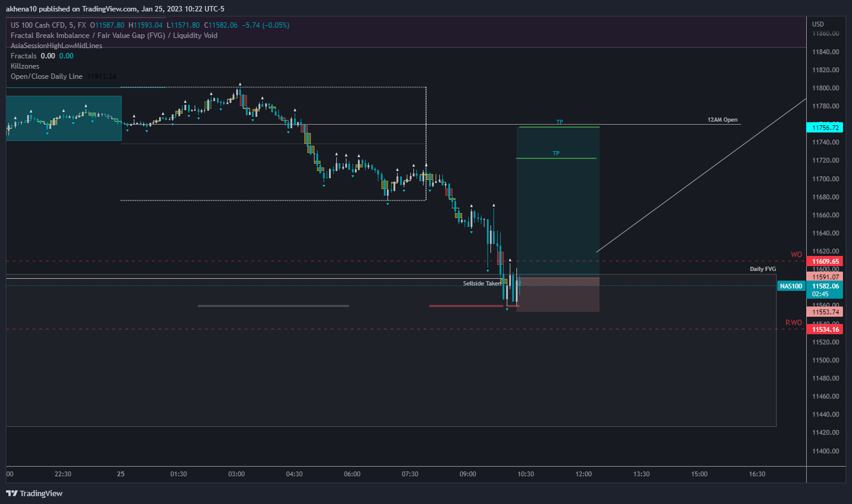The height and width of the screenshot is (504, 852).
Task: Select the red horizontal line near the low
Action: pos(466,306)
